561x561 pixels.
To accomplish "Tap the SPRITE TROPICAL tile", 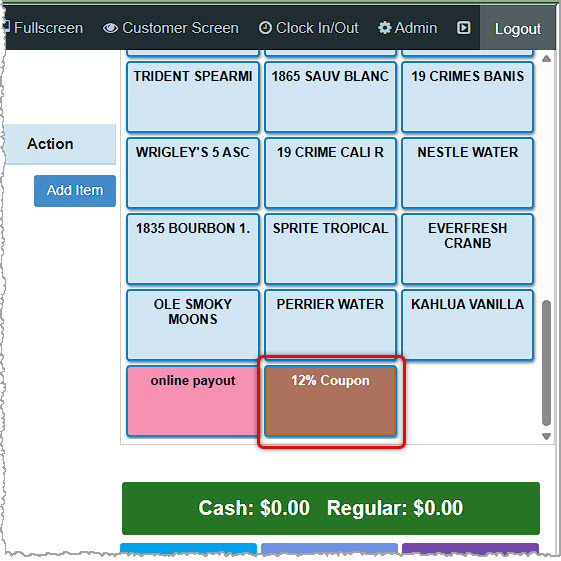I will tap(330, 249).
